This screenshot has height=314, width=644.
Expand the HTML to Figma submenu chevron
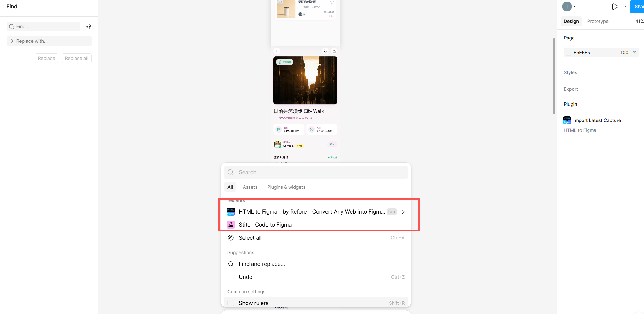(x=403, y=212)
